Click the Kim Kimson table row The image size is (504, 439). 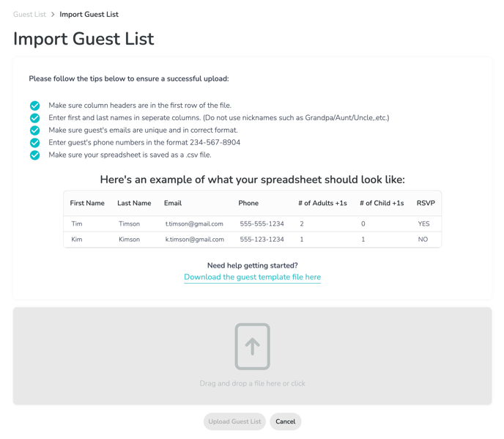[252, 240]
